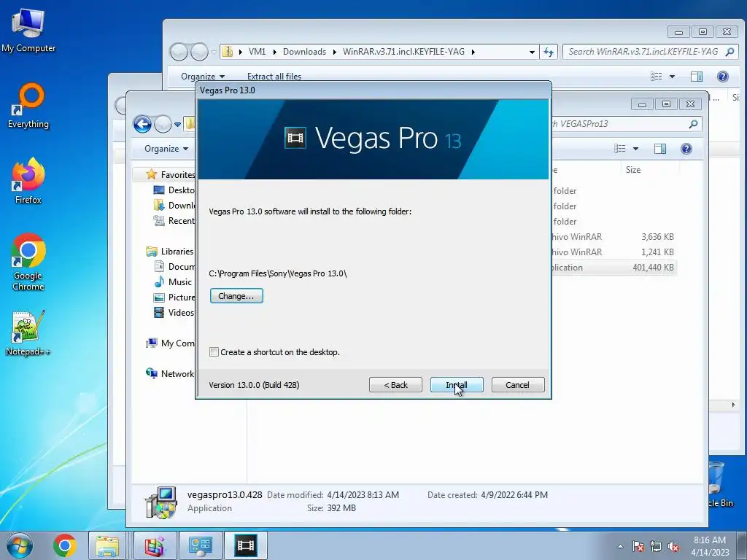Click network tray icon
The width and height of the screenshot is (747, 560).
656,546
